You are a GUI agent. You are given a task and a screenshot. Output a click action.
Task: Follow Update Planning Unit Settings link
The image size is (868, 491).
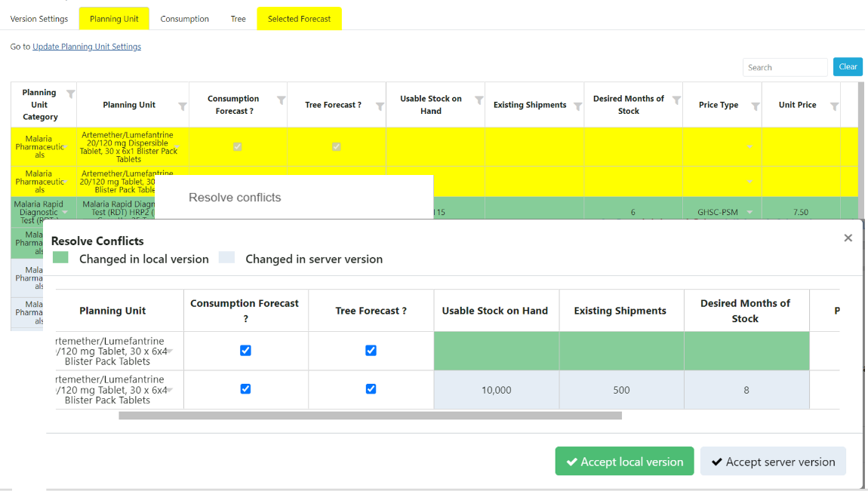87,47
